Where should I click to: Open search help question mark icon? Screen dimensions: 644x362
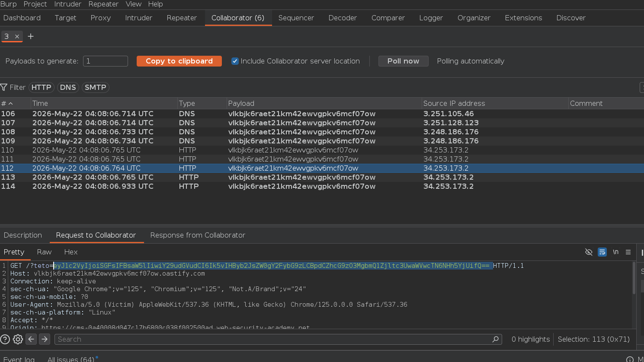coord(5,340)
